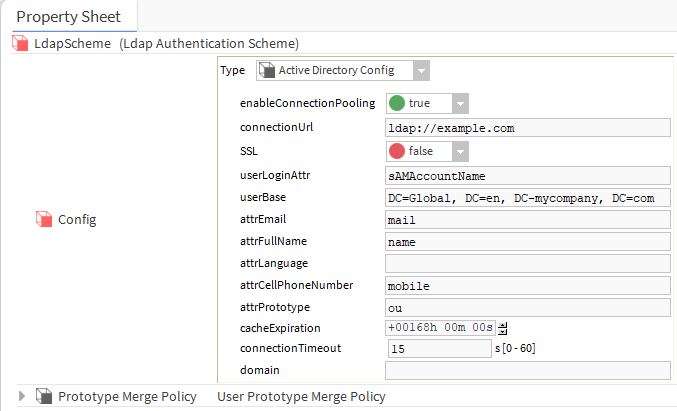677x411 pixels.
Task: Click the empty domain input field
Action: [528, 370]
